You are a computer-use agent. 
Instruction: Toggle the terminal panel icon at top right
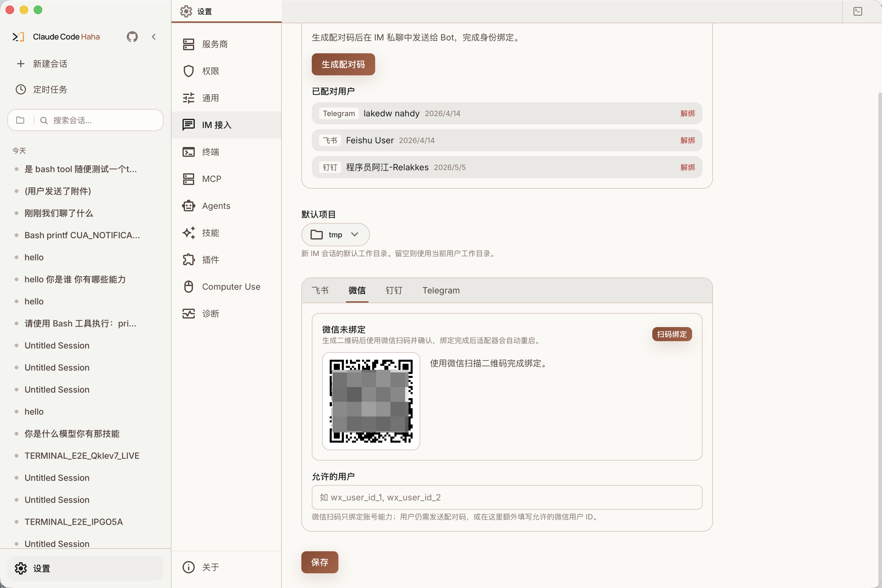pyautogui.click(x=858, y=11)
